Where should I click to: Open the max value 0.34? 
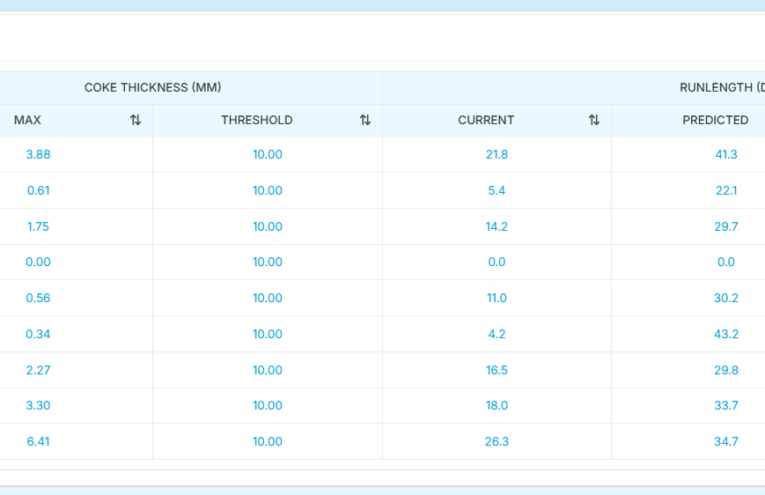point(38,334)
